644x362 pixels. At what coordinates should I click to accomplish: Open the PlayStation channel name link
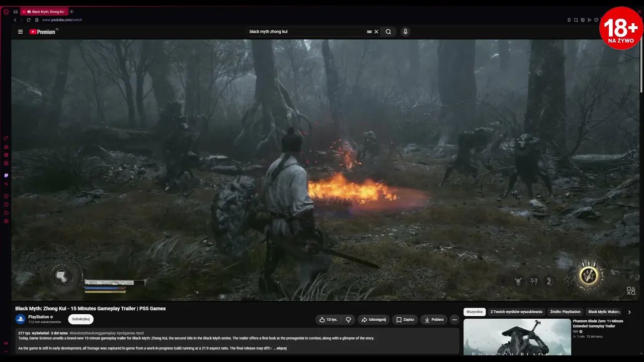[x=39, y=317]
